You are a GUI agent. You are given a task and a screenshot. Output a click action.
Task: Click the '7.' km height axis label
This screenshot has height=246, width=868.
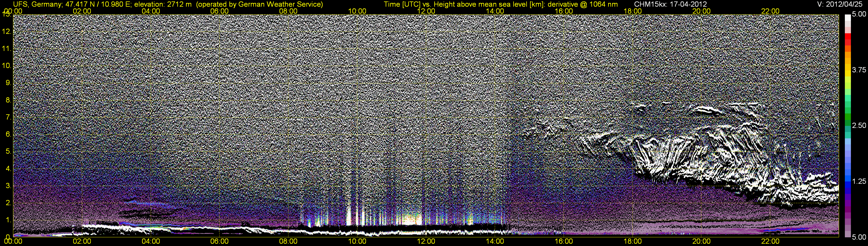pyautogui.click(x=8, y=117)
